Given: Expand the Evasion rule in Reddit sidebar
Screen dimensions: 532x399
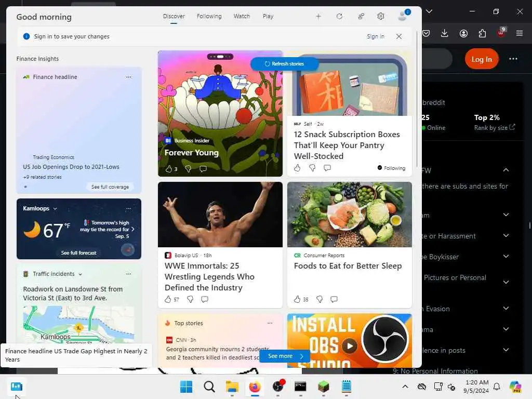Looking at the screenshot, I should pyautogui.click(x=506, y=309).
